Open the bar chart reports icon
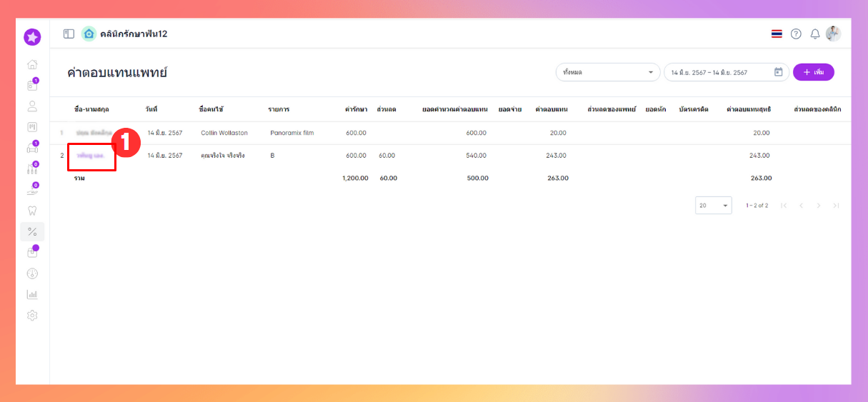Image resolution: width=868 pixels, height=402 pixels. pos(32,294)
